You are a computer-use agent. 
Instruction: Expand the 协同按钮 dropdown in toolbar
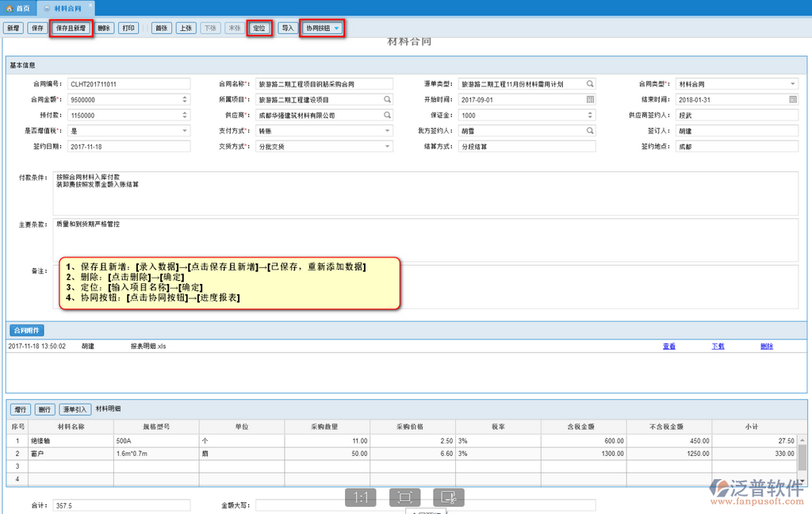tap(337, 29)
